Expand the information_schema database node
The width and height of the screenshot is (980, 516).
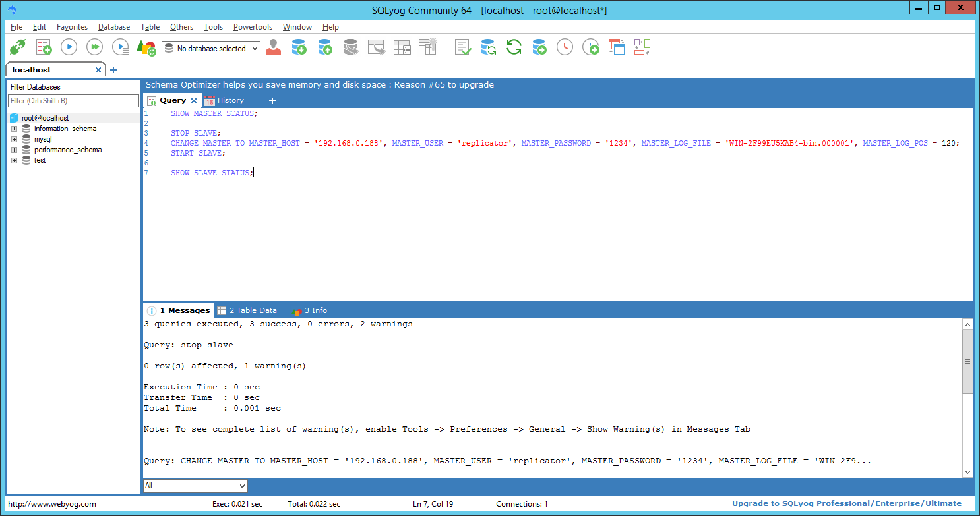(x=14, y=129)
